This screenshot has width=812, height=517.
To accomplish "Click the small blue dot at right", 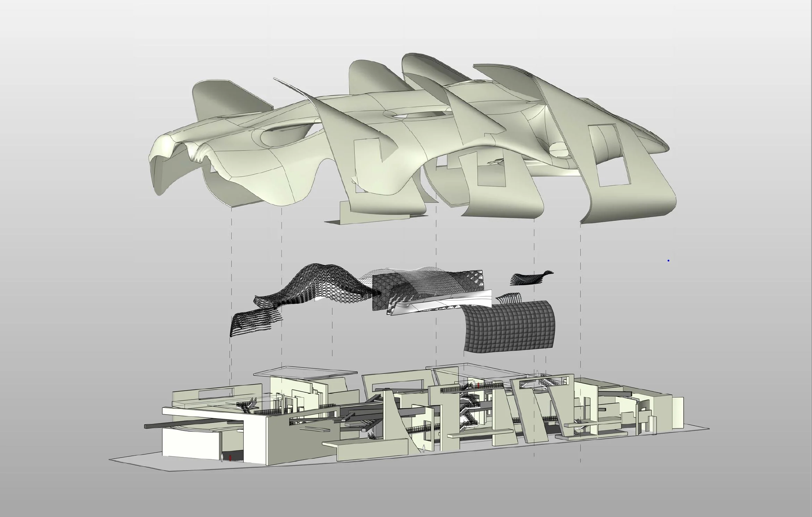I will coord(668,260).
